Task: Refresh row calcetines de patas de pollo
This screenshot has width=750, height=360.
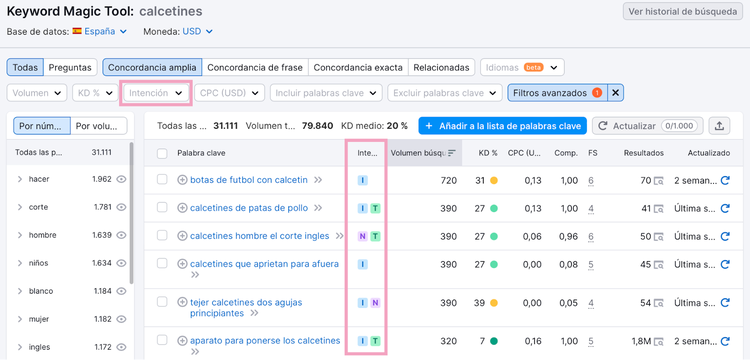Action: coord(725,208)
